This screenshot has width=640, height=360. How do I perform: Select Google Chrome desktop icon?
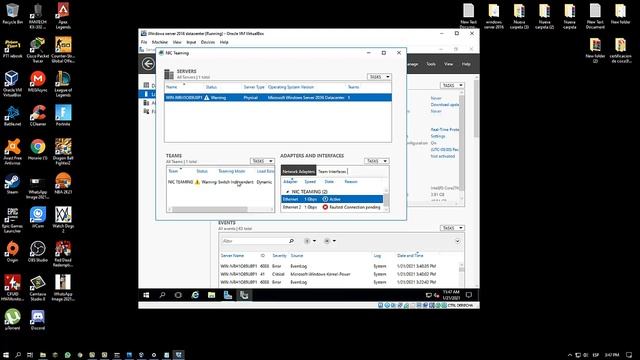38,149
